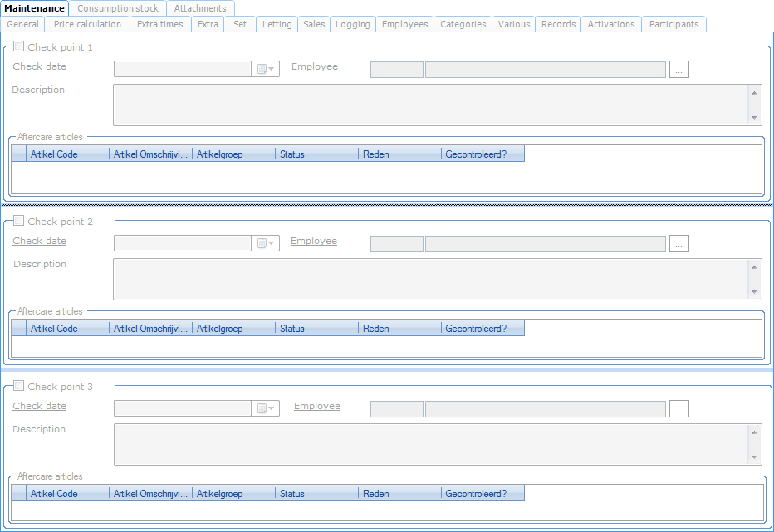Viewport: 774px width, 532px height.
Task: Click the Employee link in Check point 2
Action: [313, 241]
